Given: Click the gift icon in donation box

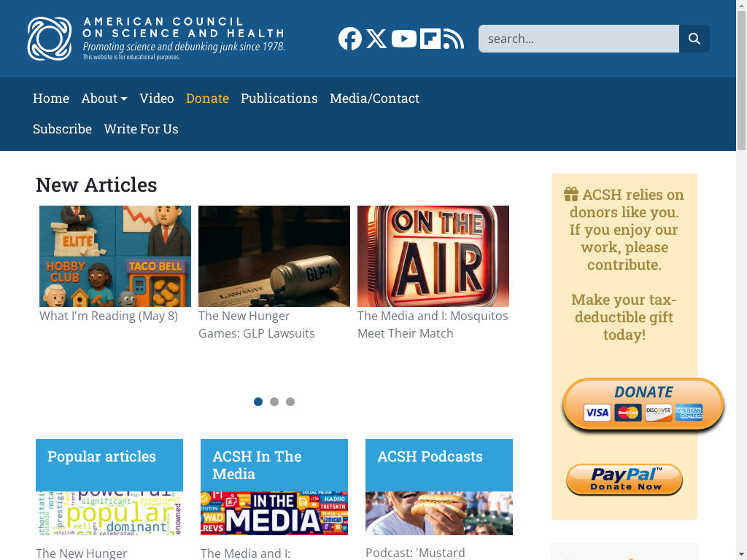Looking at the screenshot, I should (571, 194).
